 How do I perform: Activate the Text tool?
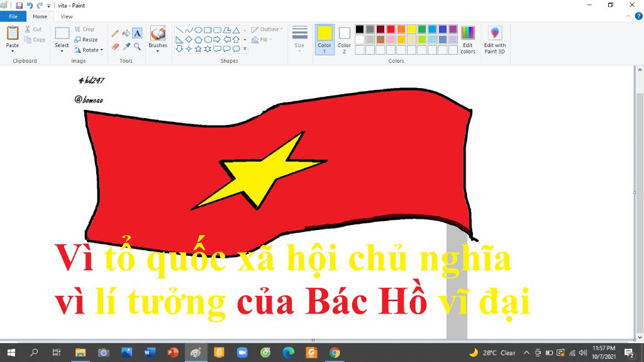coord(137,33)
